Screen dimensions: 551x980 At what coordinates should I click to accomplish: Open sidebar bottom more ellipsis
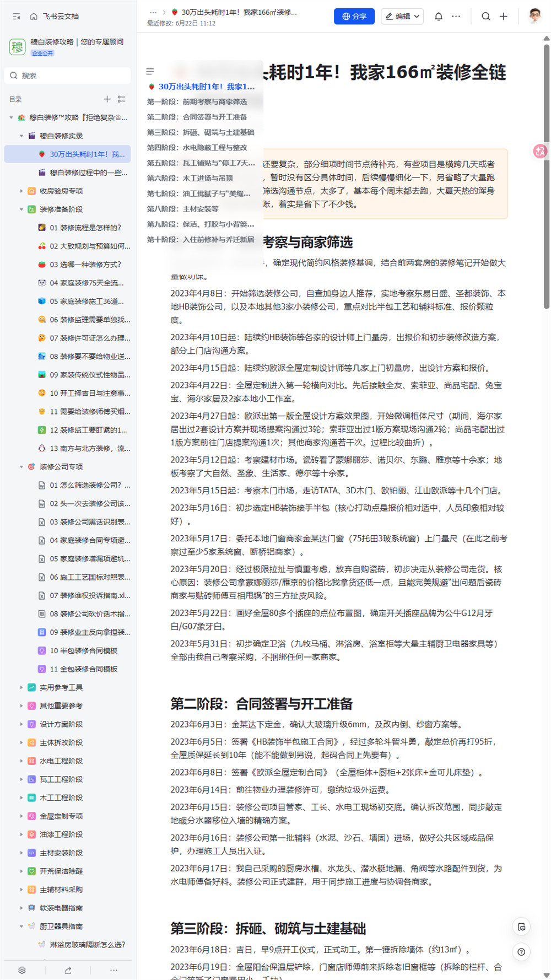point(114,970)
